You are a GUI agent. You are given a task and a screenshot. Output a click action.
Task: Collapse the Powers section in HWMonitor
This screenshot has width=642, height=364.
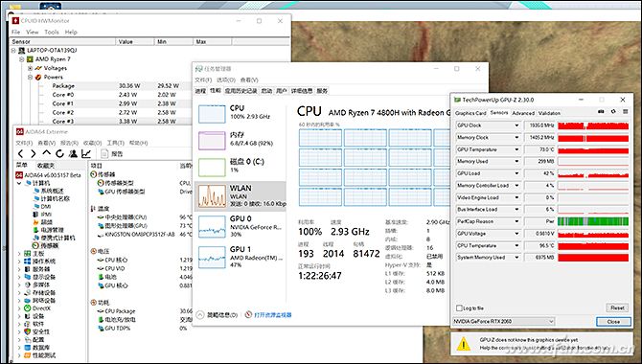[x=30, y=77]
